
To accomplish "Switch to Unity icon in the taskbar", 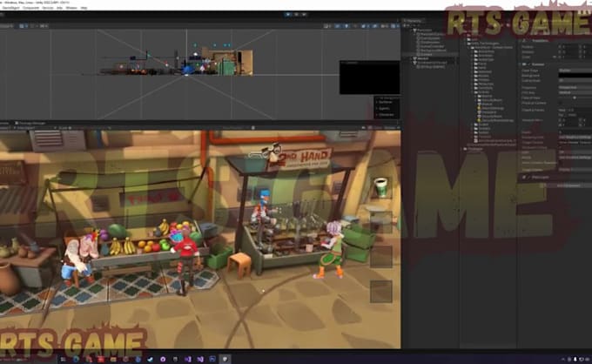I will pos(225,359).
